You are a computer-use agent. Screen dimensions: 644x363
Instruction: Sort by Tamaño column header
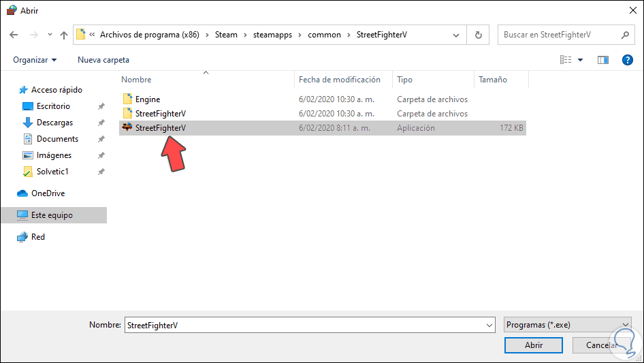[493, 80]
